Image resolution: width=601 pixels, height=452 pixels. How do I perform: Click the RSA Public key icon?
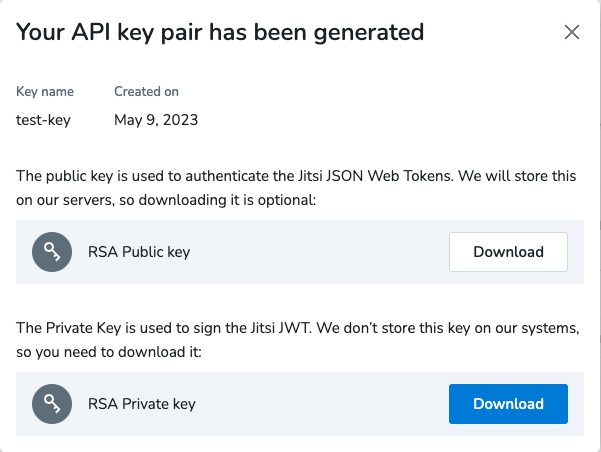(x=49, y=252)
